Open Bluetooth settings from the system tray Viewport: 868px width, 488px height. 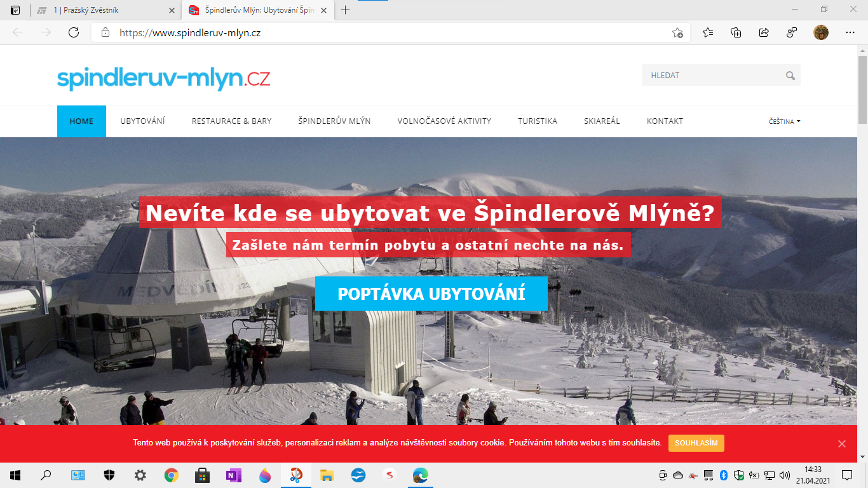coord(723,475)
